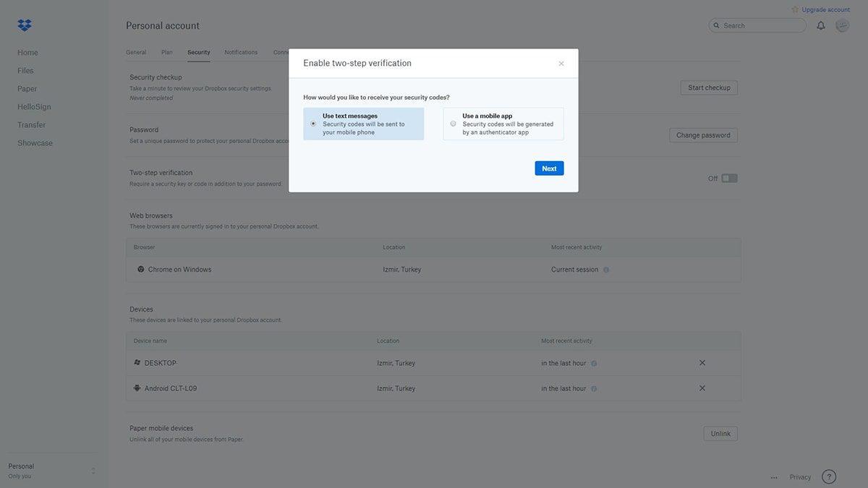This screenshot has width=868, height=488.
Task: Switch to the Notifications tab
Action: pyautogui.click(x=241, y=51)
